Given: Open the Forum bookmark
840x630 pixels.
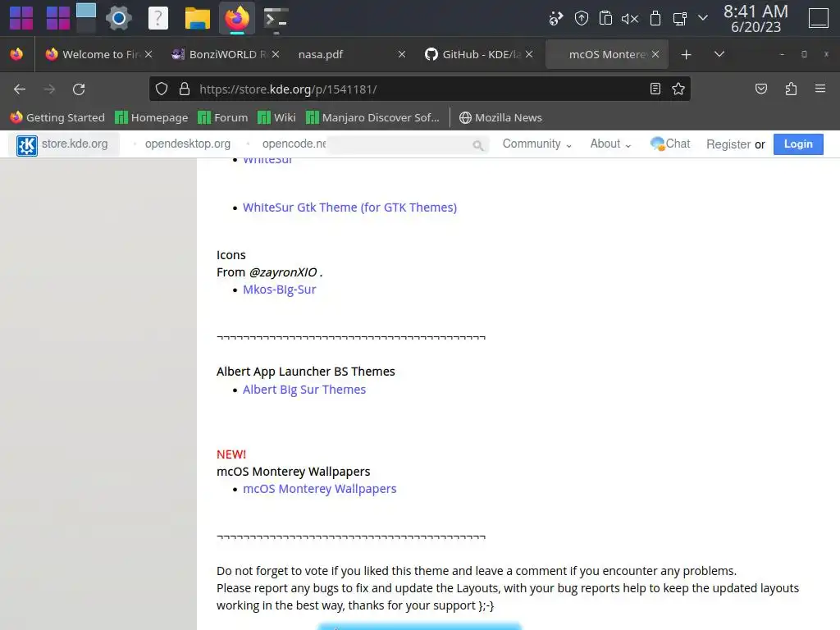Looking at the screenshot, I should point(223,117).
